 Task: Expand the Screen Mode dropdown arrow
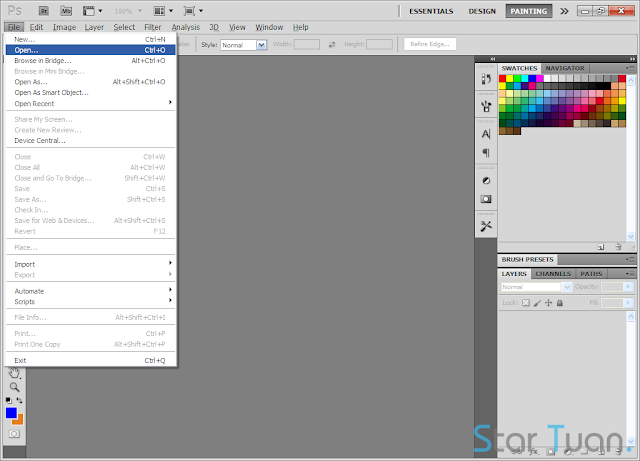tap(201, 11)
